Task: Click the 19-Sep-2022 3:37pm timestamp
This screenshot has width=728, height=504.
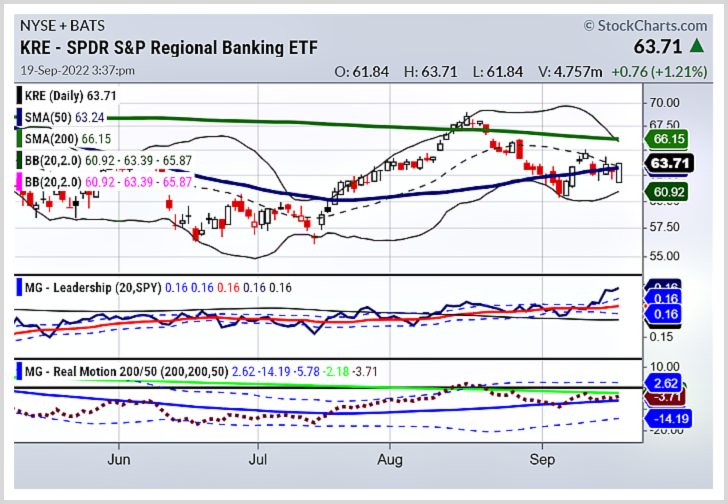Action: pyautogui.click(x=78, y=71)
